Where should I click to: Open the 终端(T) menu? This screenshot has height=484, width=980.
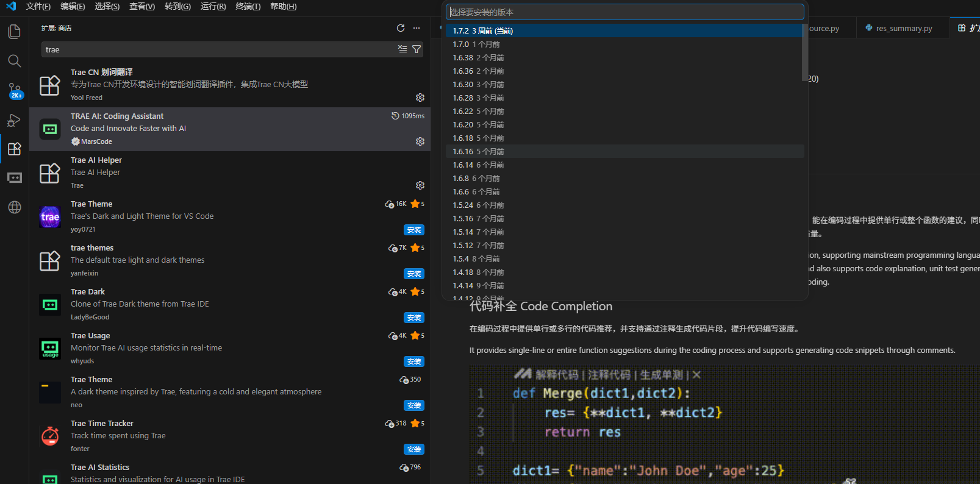(x=248, y=6)
